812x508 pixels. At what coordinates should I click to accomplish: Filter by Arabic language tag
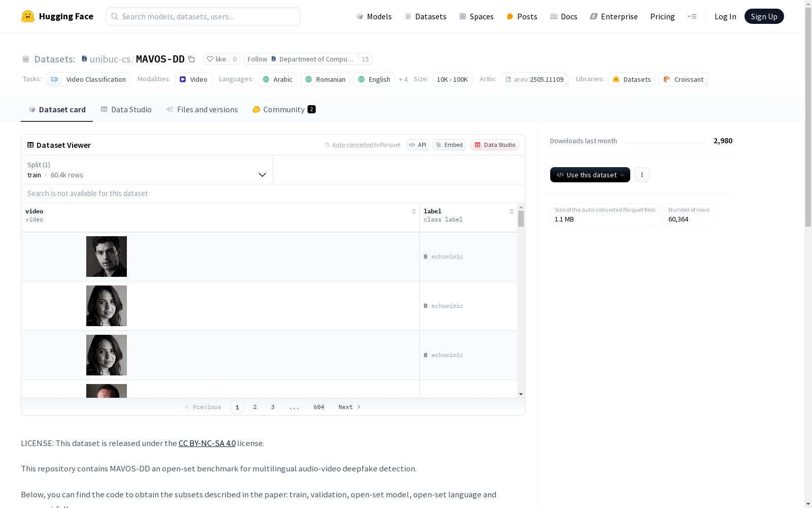(278, 79)
